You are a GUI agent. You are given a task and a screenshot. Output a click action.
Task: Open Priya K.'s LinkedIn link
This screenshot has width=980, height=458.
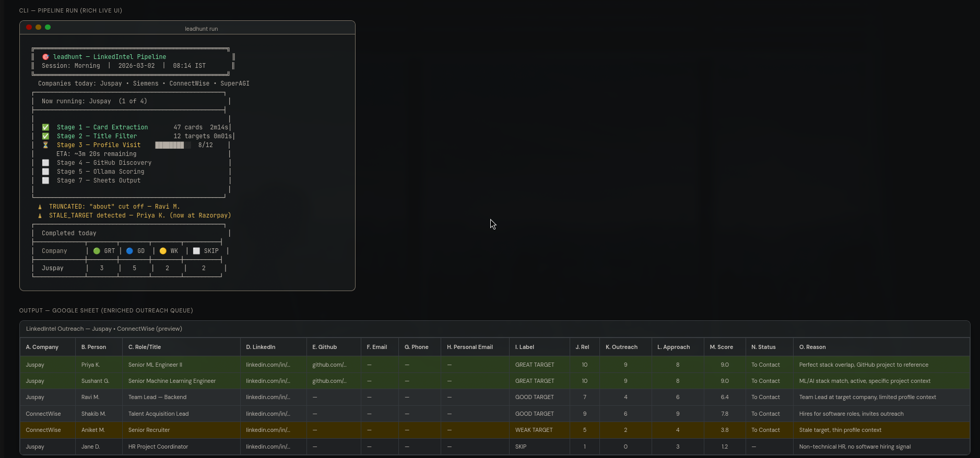(268, 365)
